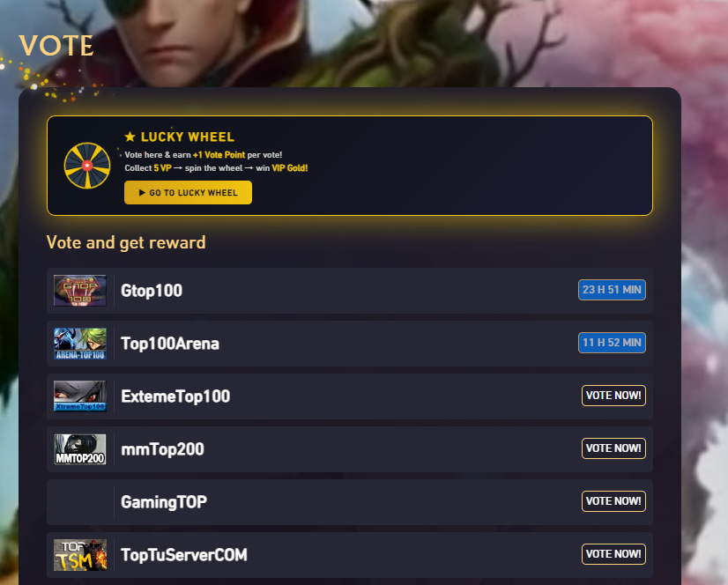This screenshot has height=585, width=728.
Task: Vote now for mmTop200
Action: (x=613, y=448)
